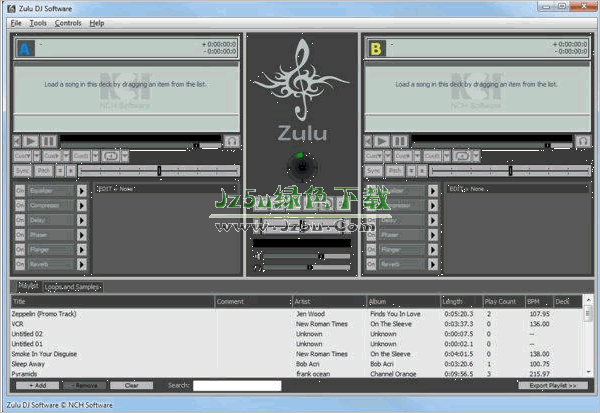This screenshot has height=413, width=600.
Task: Click the Sync button on deck A
Action: (22, 171)
